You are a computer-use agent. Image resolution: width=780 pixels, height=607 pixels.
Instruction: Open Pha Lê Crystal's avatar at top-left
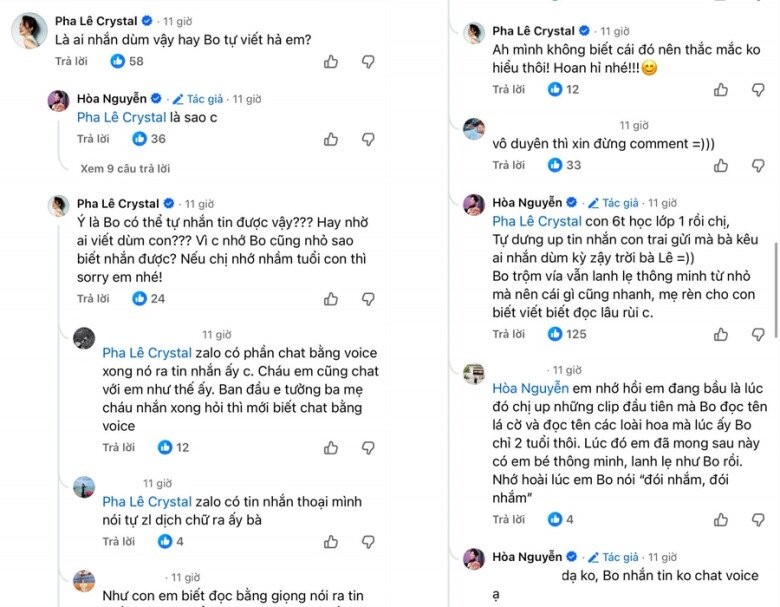click(26, 32)
